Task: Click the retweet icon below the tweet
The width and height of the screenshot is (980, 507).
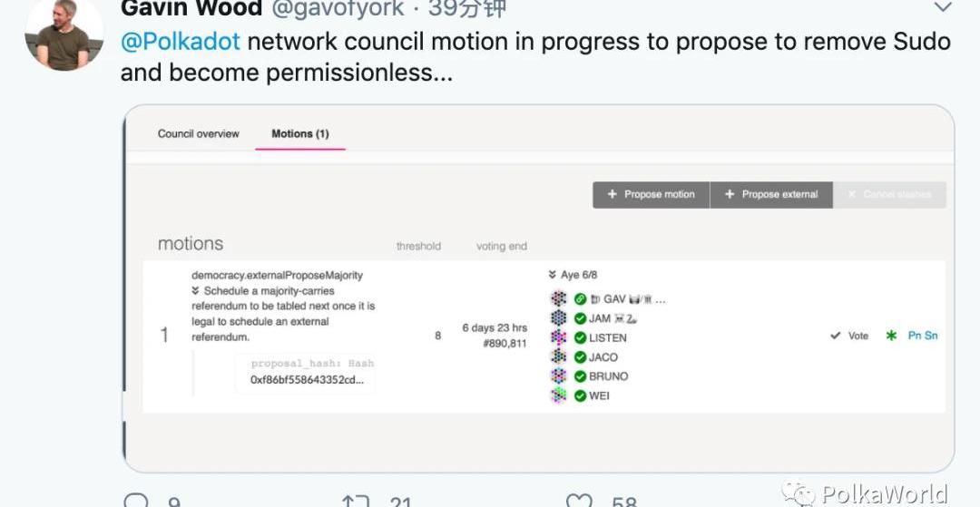Action: pos(356,500)
